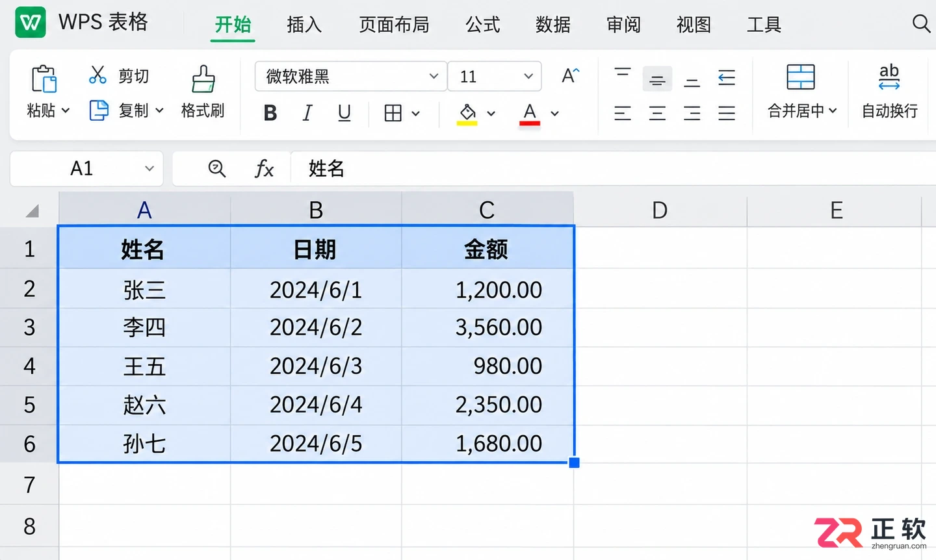Screen dimensions: 936x560
Task: Apply justified alignment to the cells
Action: click(x=727, y=113)
